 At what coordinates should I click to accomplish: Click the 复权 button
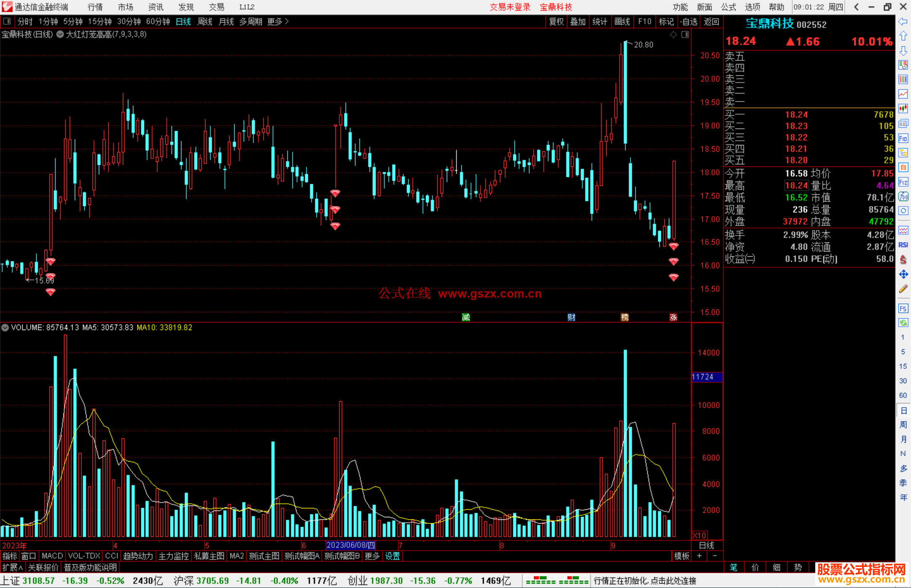click(556, 21)
